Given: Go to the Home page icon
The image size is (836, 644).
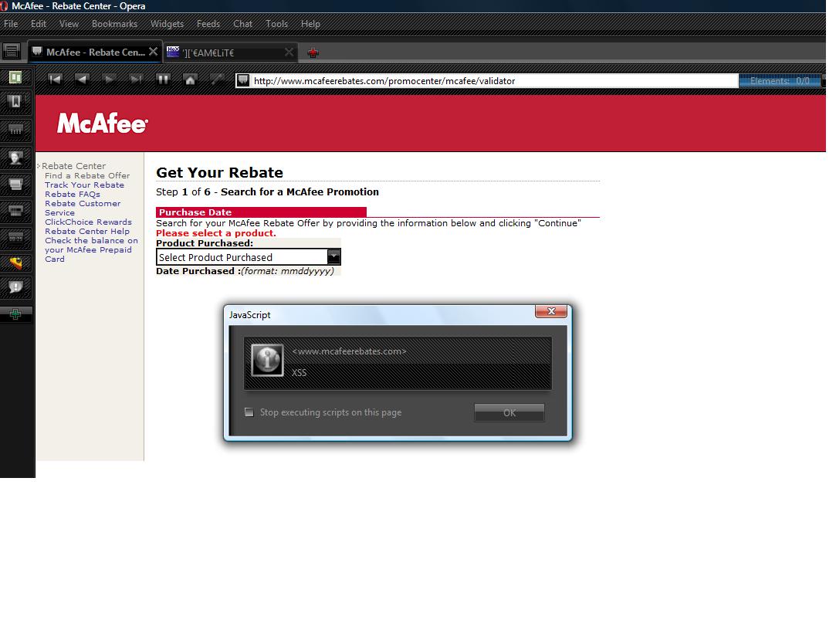Looking at the screenshot, I should (x=190, y=80).
